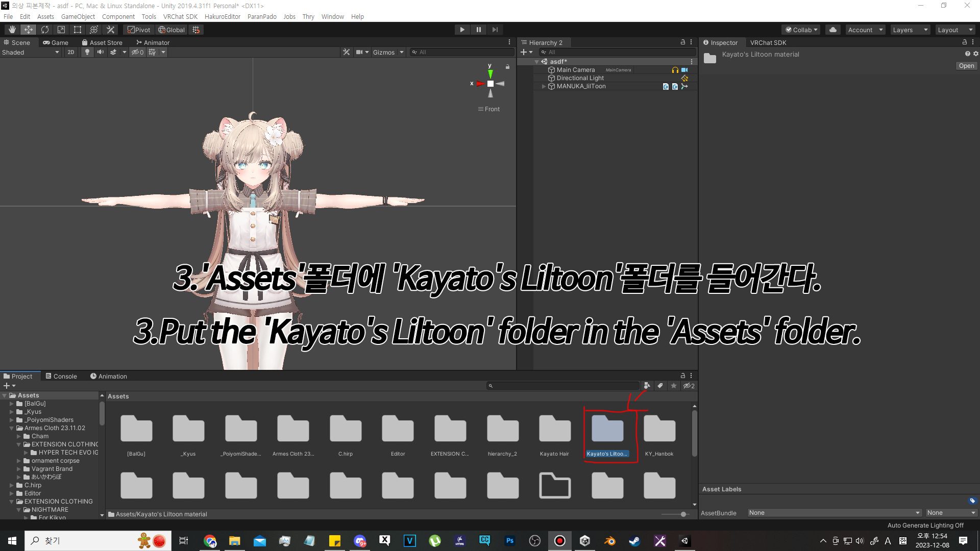Select the Rect Transform tool
Viewport: 980px width, 551px height.
coord(77,29)
